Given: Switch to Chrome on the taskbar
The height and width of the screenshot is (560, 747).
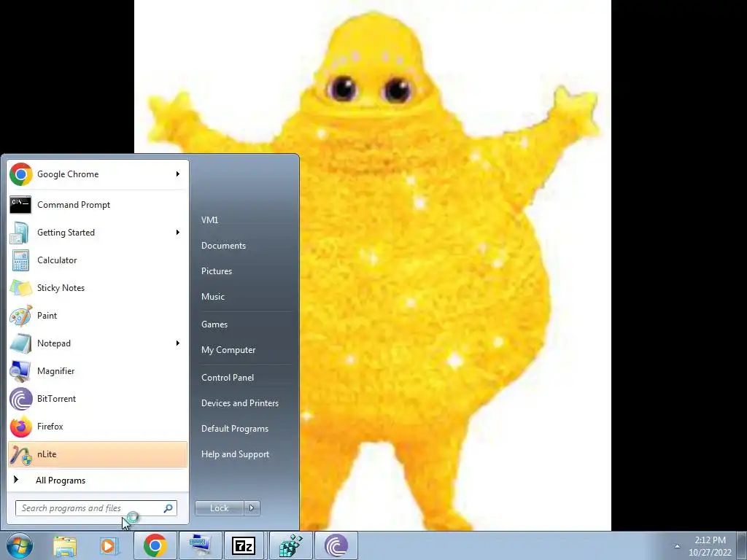Looking at the screenshot, I should 155,545.
